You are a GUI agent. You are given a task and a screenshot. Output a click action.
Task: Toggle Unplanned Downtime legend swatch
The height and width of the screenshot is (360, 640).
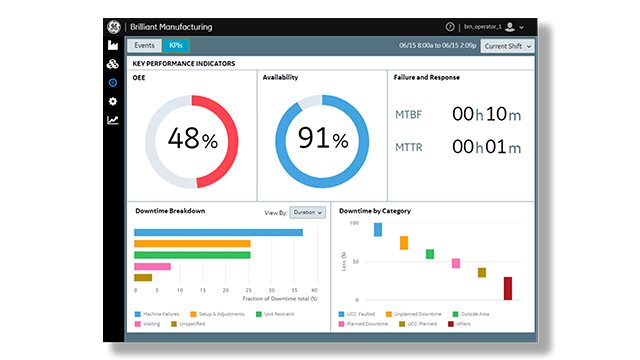389,314
